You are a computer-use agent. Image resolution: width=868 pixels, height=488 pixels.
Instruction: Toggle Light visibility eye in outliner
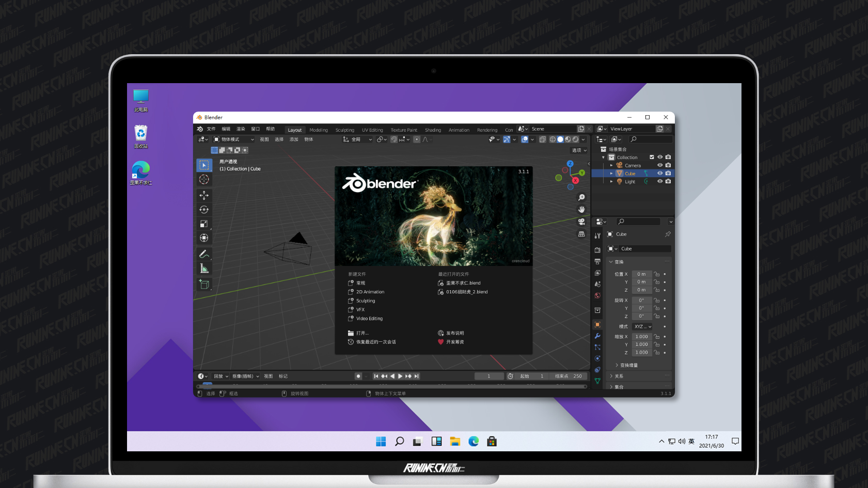[660, 181]
